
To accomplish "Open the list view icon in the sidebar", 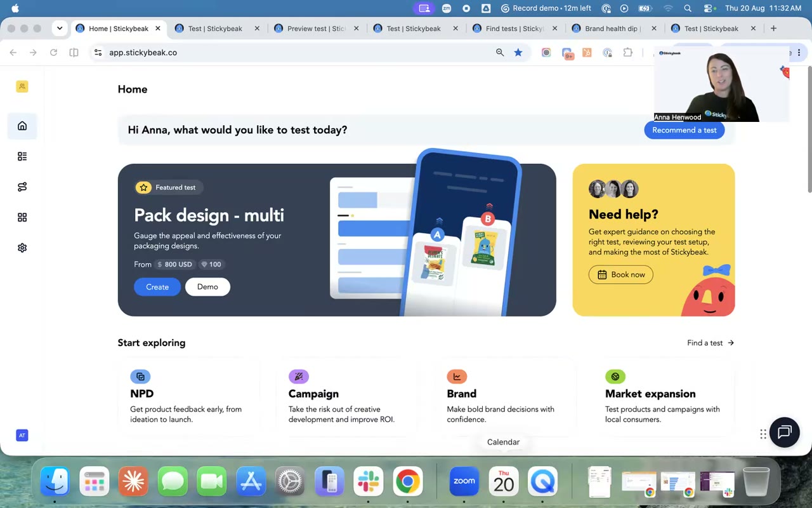I will [x=22, y=156].
